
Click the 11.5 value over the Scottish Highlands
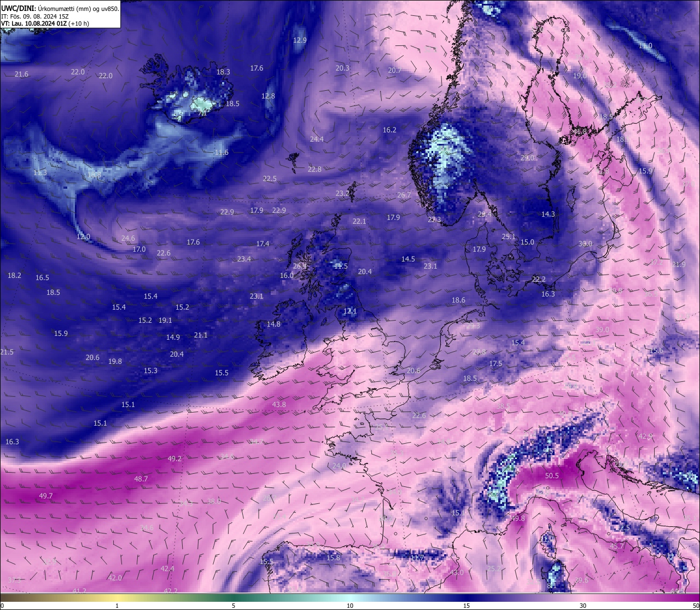click(x=341, y=266)
